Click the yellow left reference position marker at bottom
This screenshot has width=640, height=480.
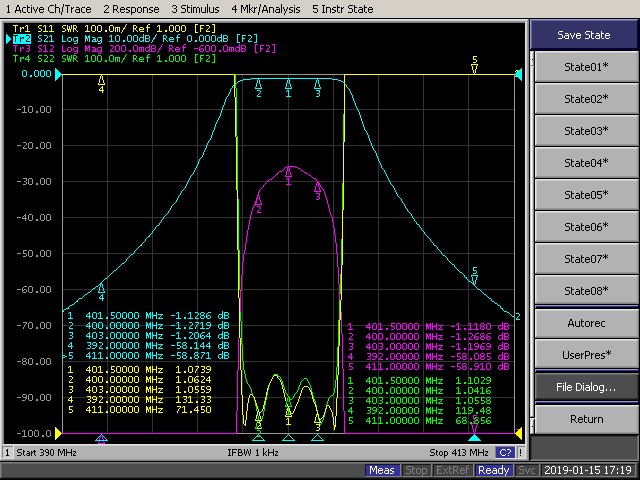(x=59, y=432)
